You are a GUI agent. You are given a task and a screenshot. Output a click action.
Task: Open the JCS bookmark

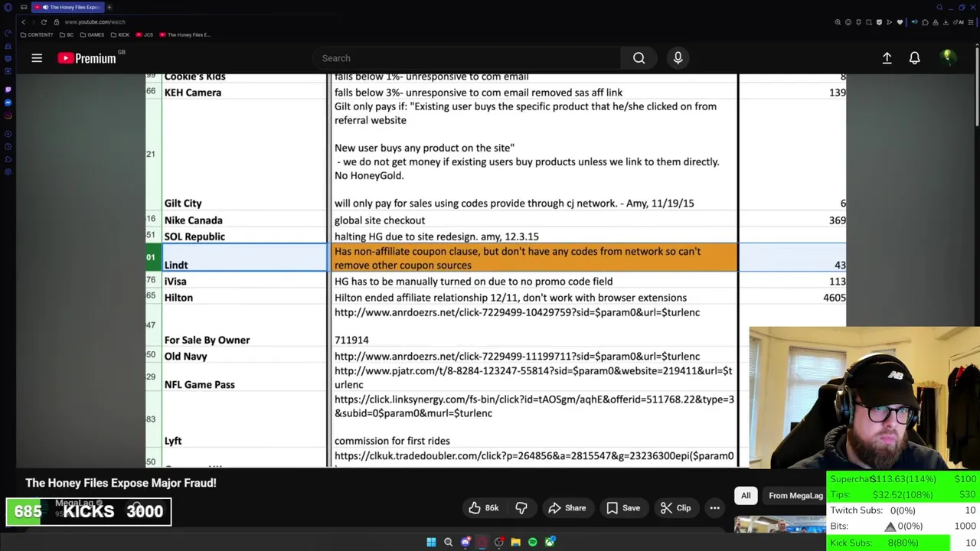[145, 34]
